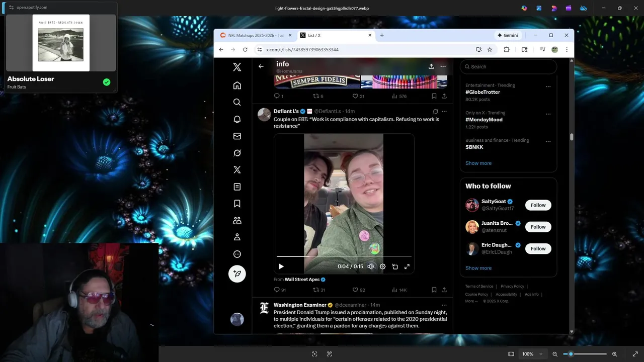This screenshot has width=644, height=362.
Task: Show more trending topics
Action: (478, 163)
